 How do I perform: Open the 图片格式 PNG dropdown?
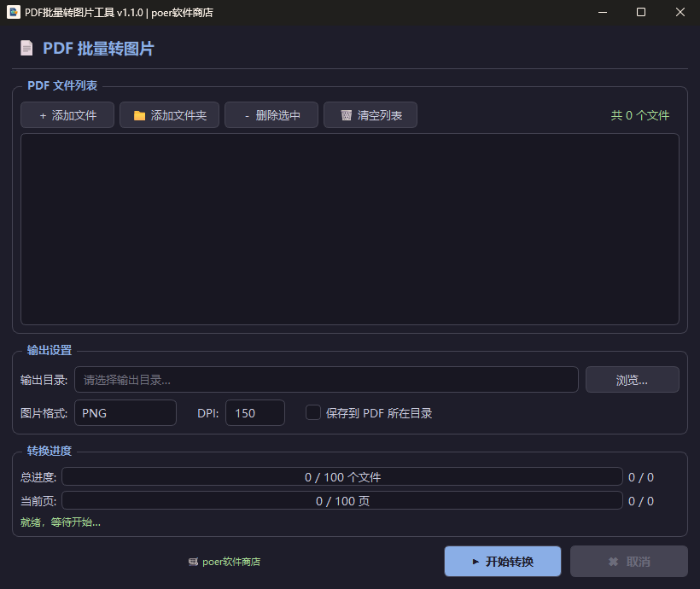[125, 413]
